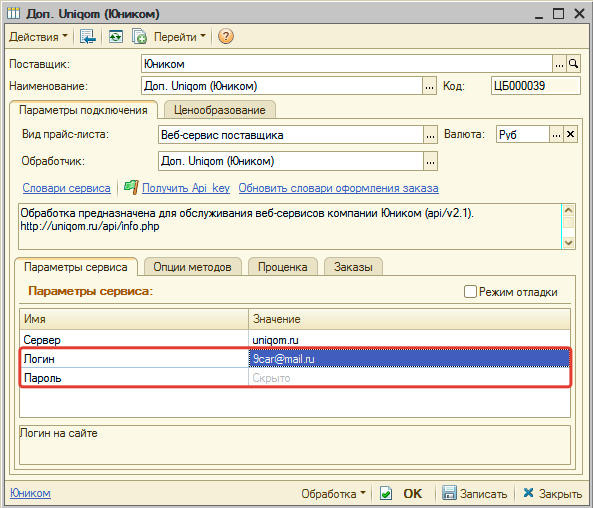Click Обновить словари оформления заказа link
Viewport: 593px width, 508px height.
point(338,188)
